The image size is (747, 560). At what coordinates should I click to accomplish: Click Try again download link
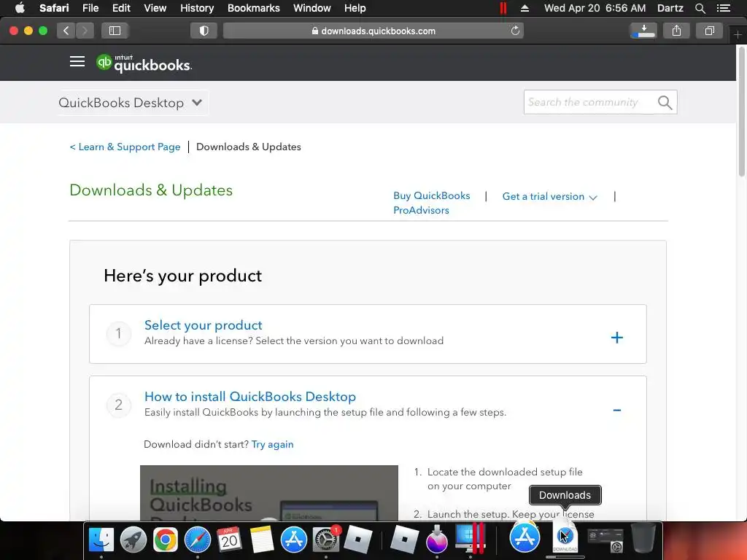[273, 444]
